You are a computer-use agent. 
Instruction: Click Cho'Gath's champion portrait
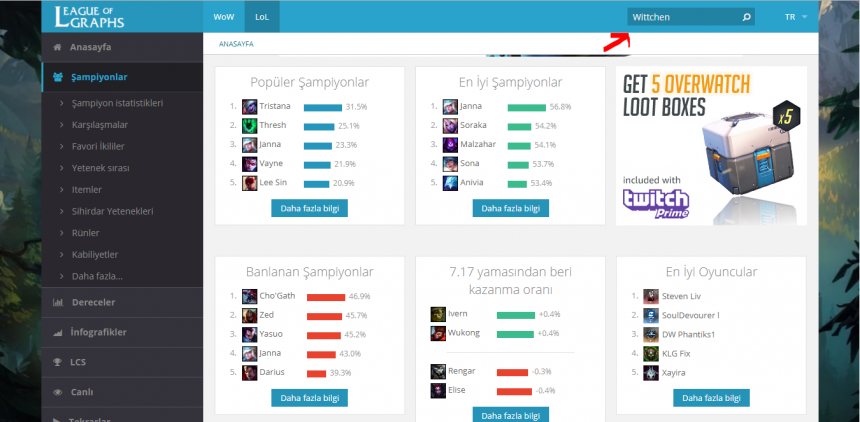coord(250,296)
